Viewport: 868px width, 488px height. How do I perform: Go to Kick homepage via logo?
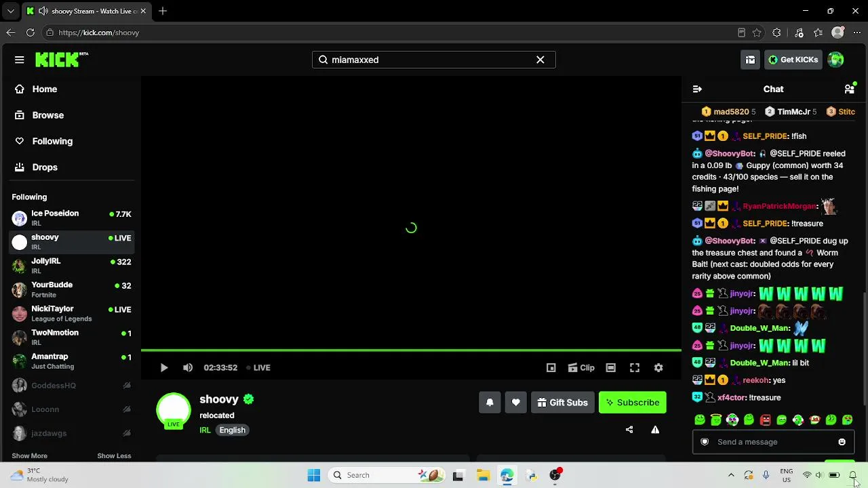tap(62, 60)
